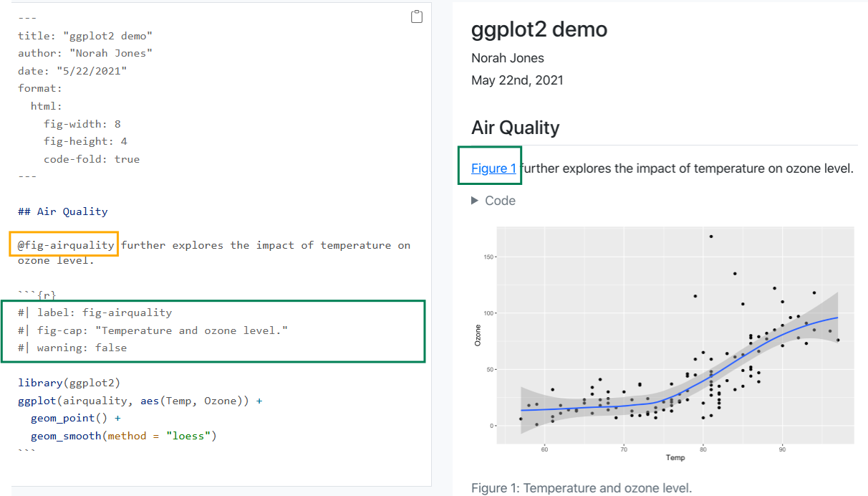Click the 'Temp' x-axis label on plot
Viewport: 868px width, 496px height.
675,457
